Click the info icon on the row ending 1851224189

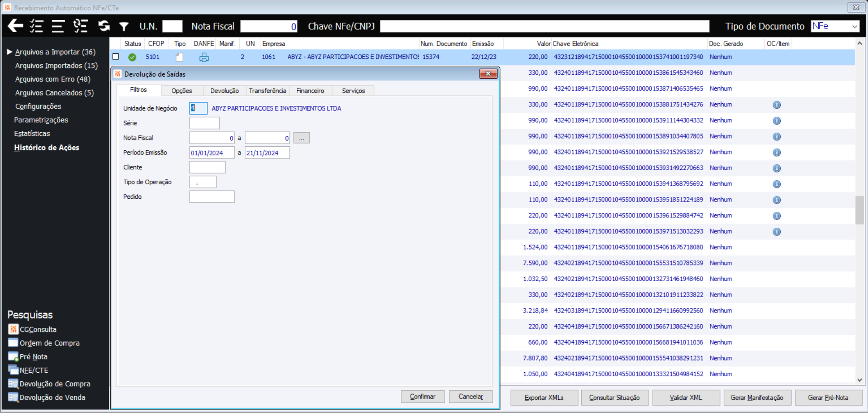tap(777, 200)
